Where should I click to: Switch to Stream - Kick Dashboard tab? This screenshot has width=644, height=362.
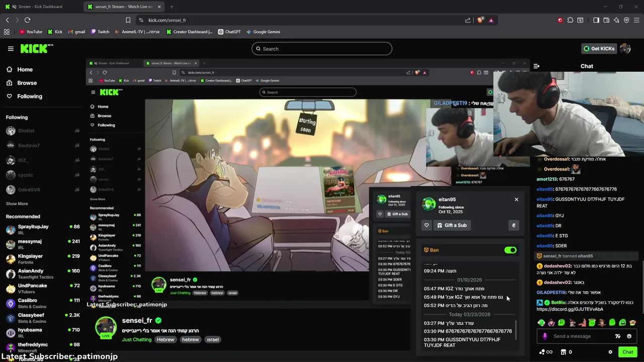[x=40, y=7]
